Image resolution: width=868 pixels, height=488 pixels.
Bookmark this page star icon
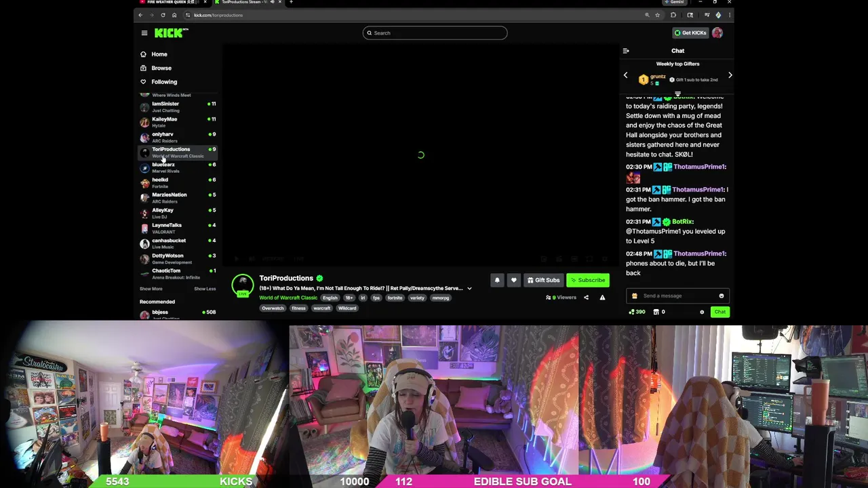tap(657, 15)
